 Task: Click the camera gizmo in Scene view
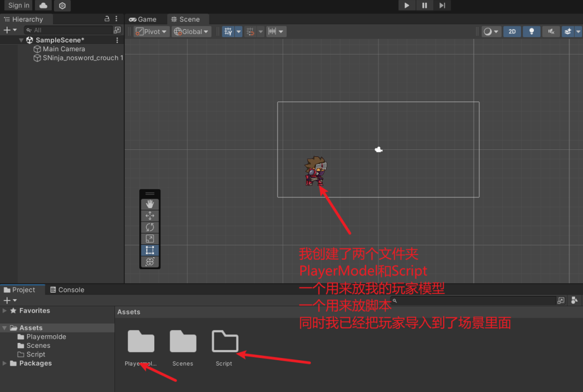pyautogui.click(x=378, y=149)
